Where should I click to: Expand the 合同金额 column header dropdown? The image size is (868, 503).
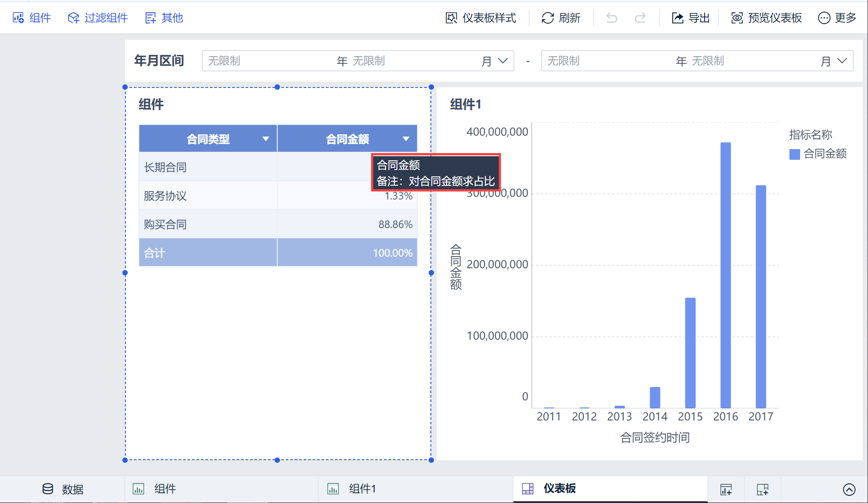[x=406, y=139]
